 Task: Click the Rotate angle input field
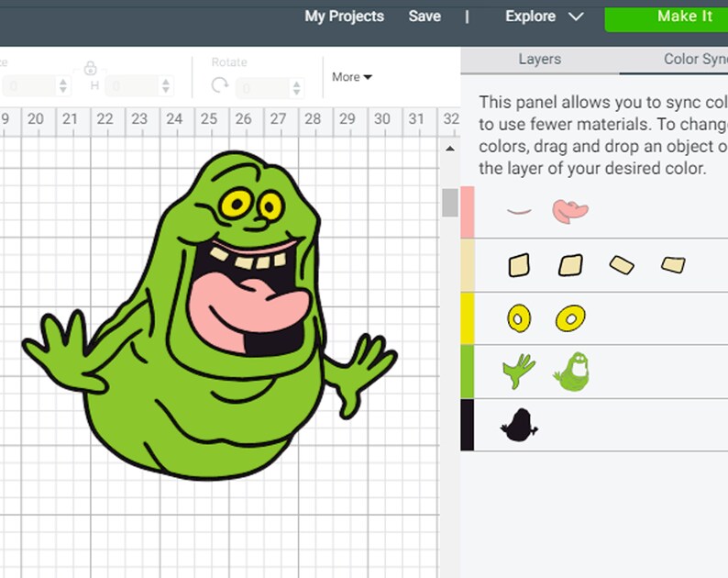coord(262,87)
